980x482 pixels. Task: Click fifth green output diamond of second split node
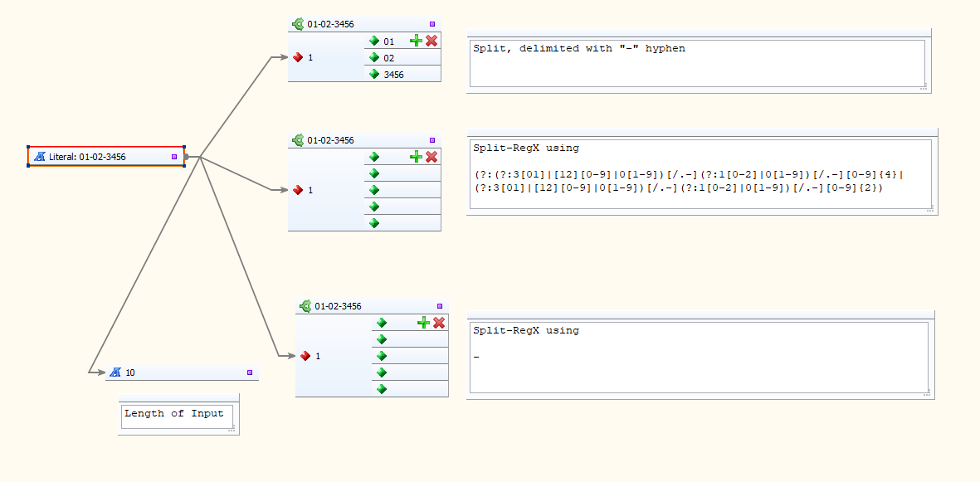[374, 223]
